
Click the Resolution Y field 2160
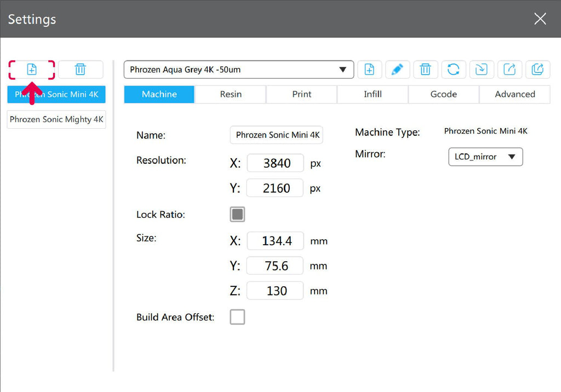pos(276,188)
